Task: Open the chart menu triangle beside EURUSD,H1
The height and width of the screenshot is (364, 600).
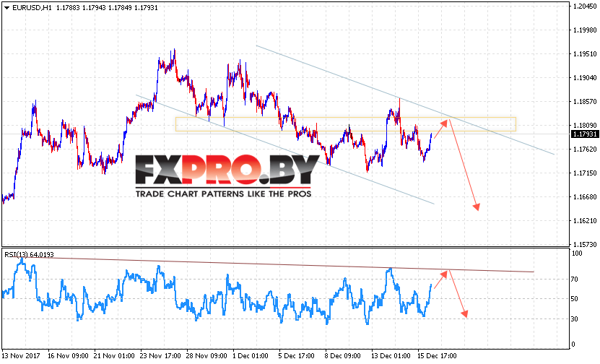Action: tap(6, 8)
